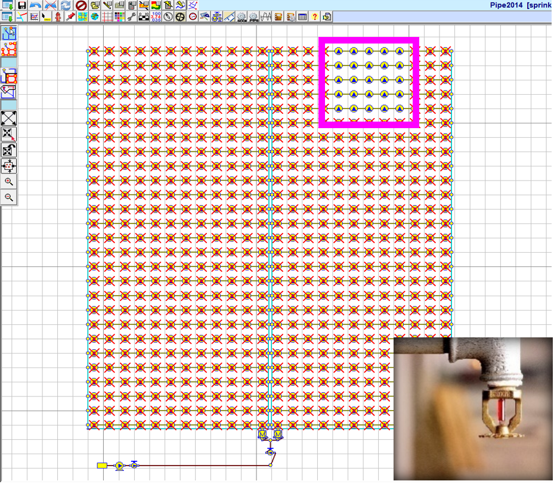This screenshot has height=484, width=554.
Task: Toggle the red grid lines icon
Action: coord(107,17)
